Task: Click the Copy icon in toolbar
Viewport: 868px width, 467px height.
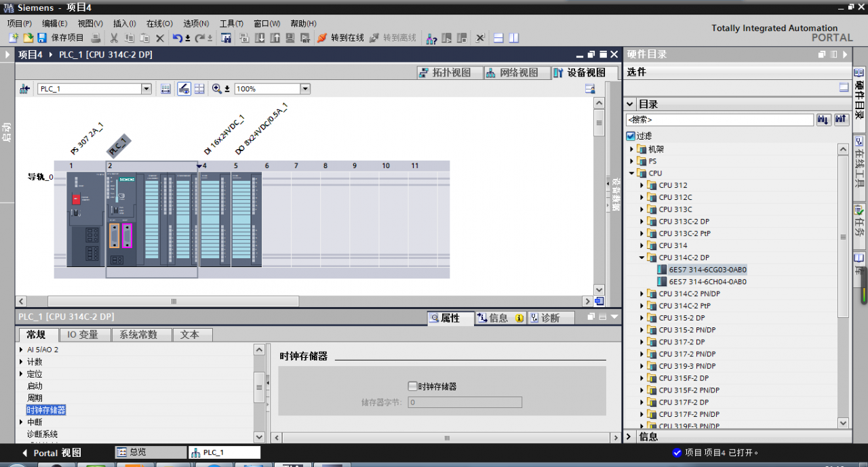Action: click(x=130, y=38)
